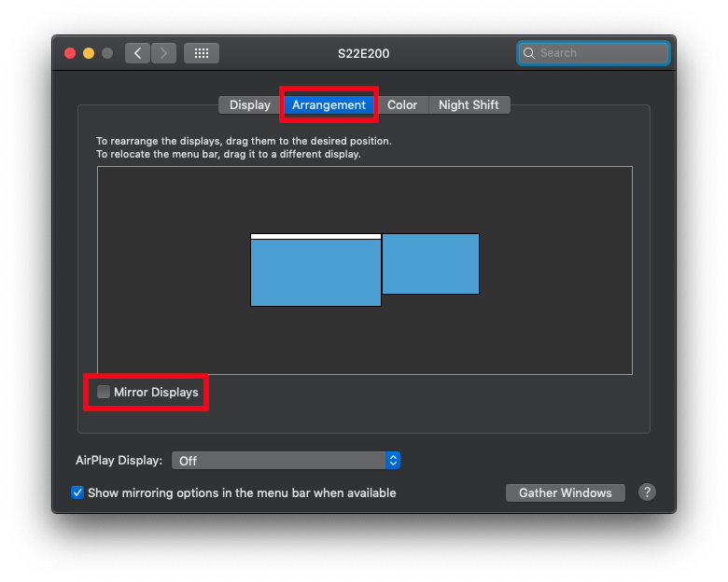This screenshot has width=728, height=582.
Task: Click the forward chevron navigation button
Action: pos(163,53)
